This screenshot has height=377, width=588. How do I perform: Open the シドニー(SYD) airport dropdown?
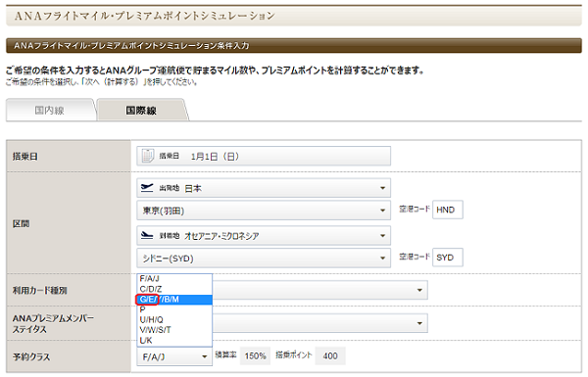pyautogui.click(x=264, y=259)
